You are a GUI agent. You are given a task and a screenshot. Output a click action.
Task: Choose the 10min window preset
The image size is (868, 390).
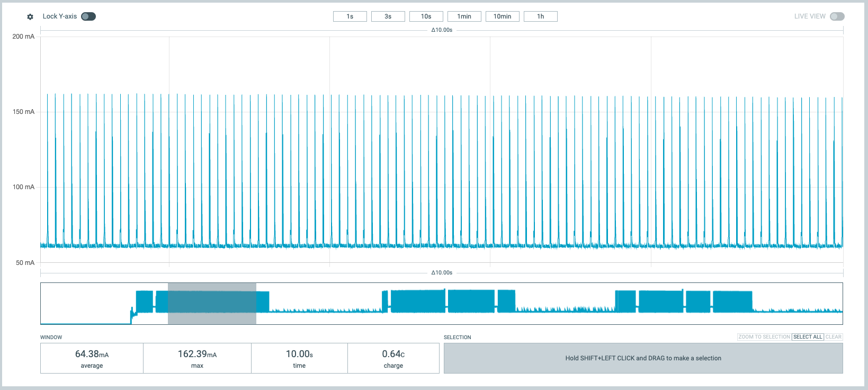[x=502, y=16]
